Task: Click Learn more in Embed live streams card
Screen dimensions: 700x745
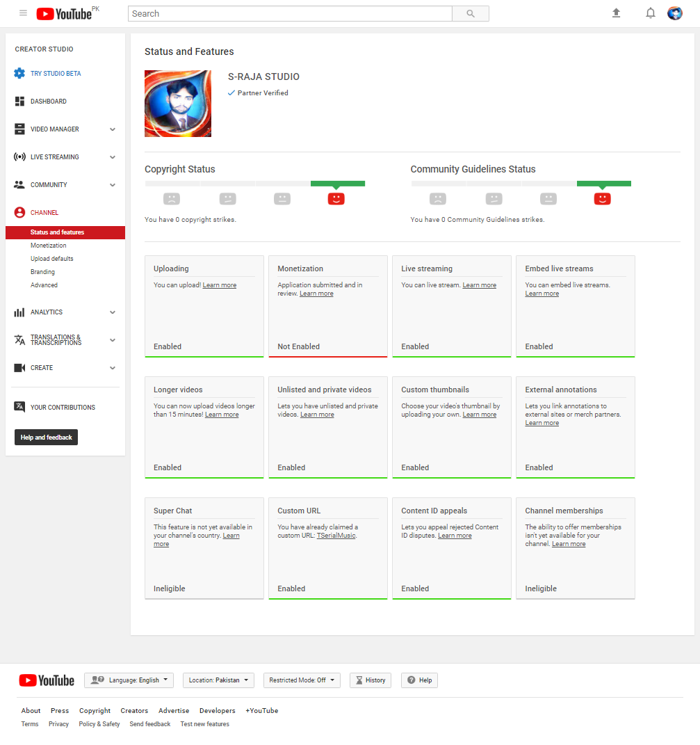Action: [542, 294]
